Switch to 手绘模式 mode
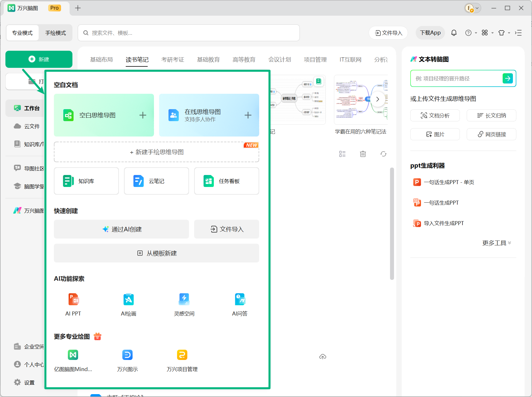 [56, 33]
